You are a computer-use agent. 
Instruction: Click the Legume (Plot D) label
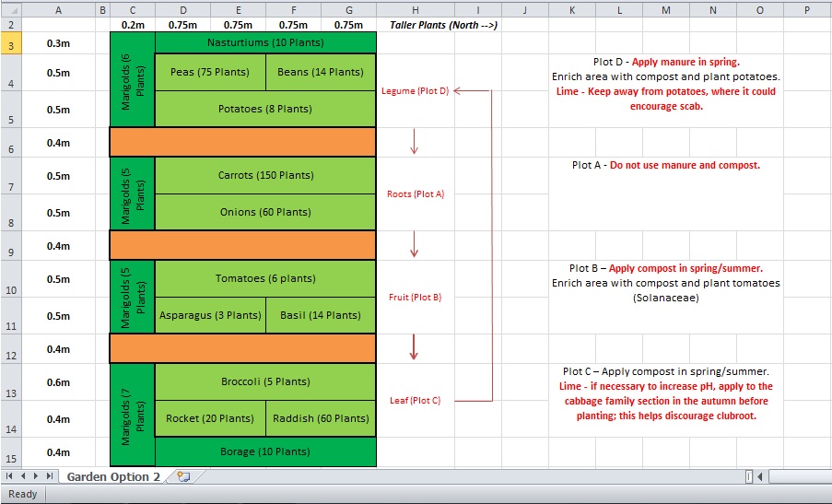tap(415, 91)
